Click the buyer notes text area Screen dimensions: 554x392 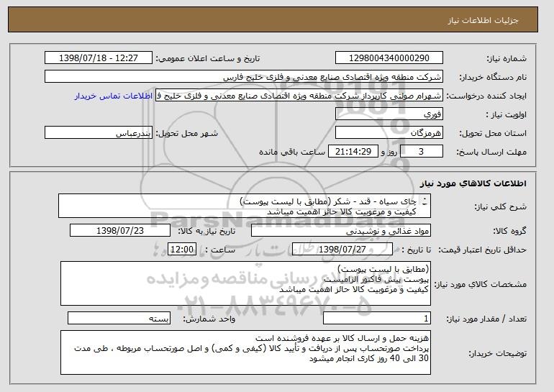tap(245, 352)
